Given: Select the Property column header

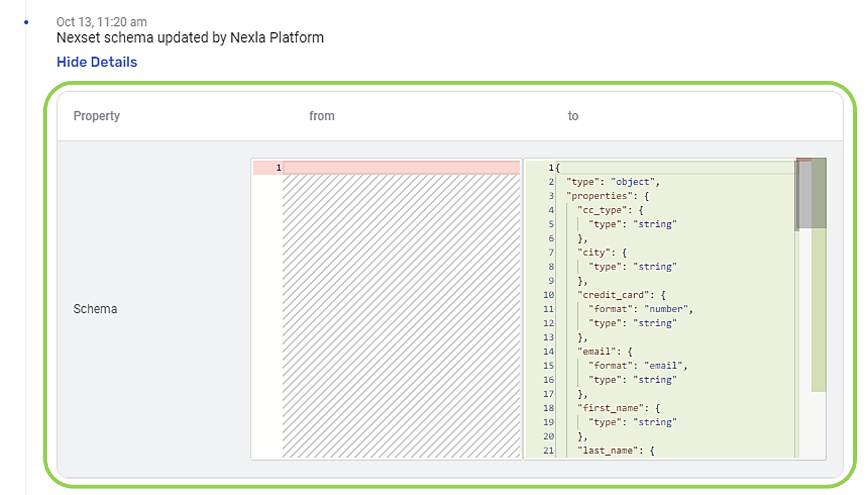Looking at the screenshot, I should [x=96, y=116].
